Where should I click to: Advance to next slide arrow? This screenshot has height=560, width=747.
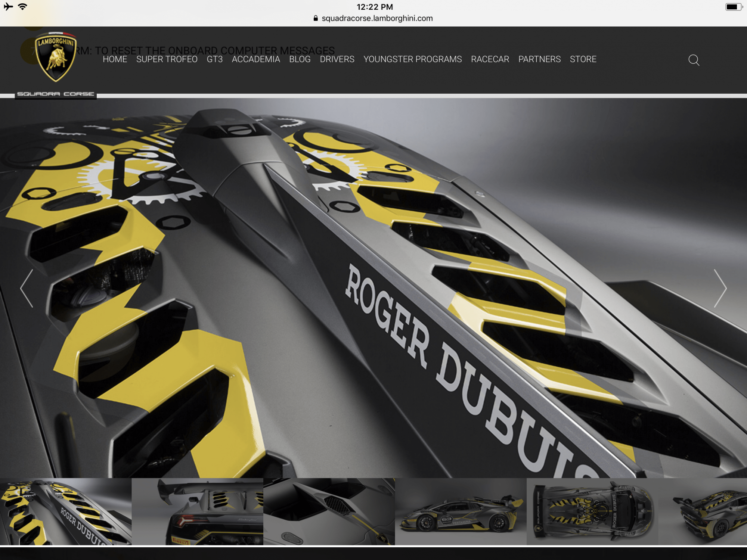720,288
